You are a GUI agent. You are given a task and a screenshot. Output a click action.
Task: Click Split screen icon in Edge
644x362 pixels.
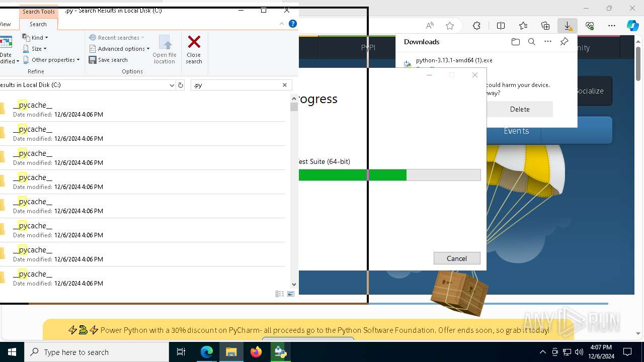coord(501,26)
